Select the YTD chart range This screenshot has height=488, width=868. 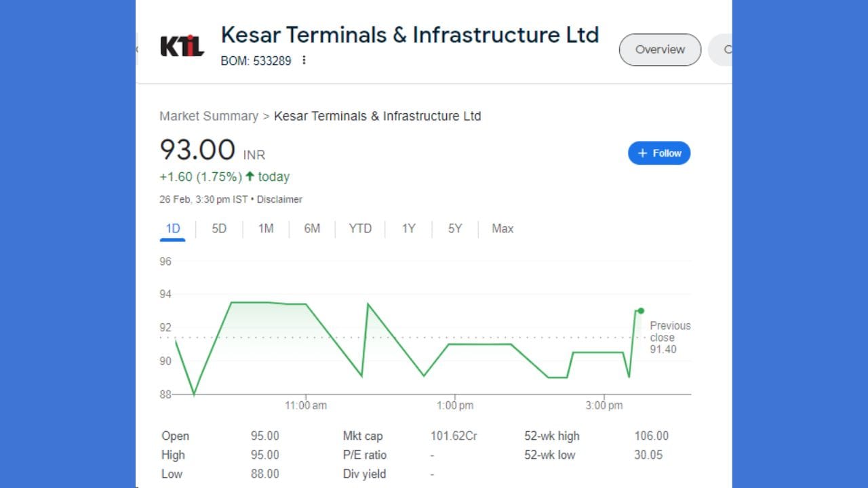[x=360, y=228]
